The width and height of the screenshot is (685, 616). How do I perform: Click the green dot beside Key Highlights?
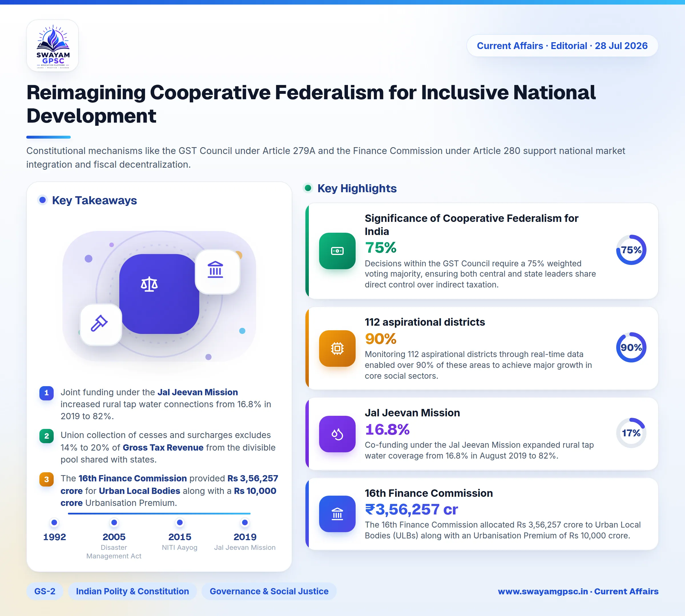[x=308, y=188]
